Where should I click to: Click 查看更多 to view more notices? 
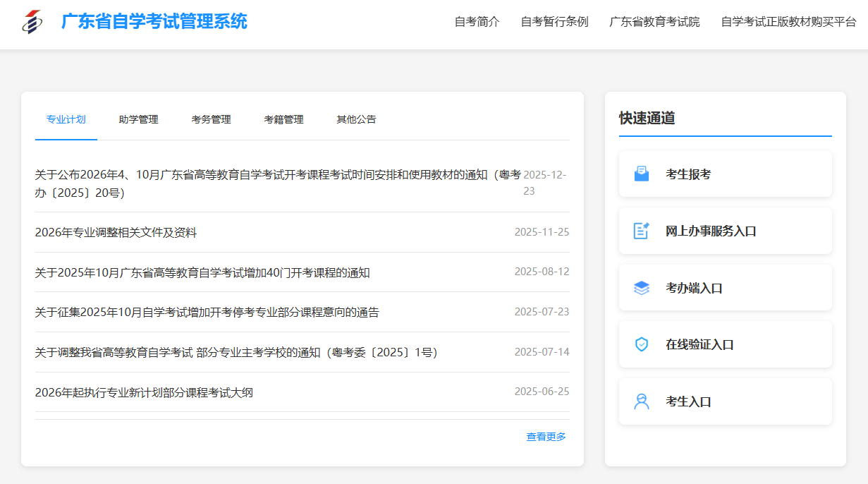coord(546,437)
